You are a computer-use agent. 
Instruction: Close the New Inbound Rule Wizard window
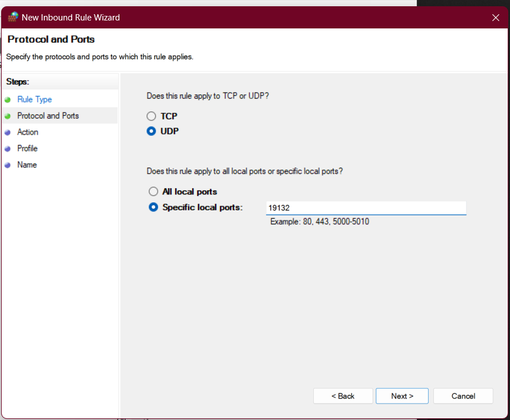coord(495,18)
